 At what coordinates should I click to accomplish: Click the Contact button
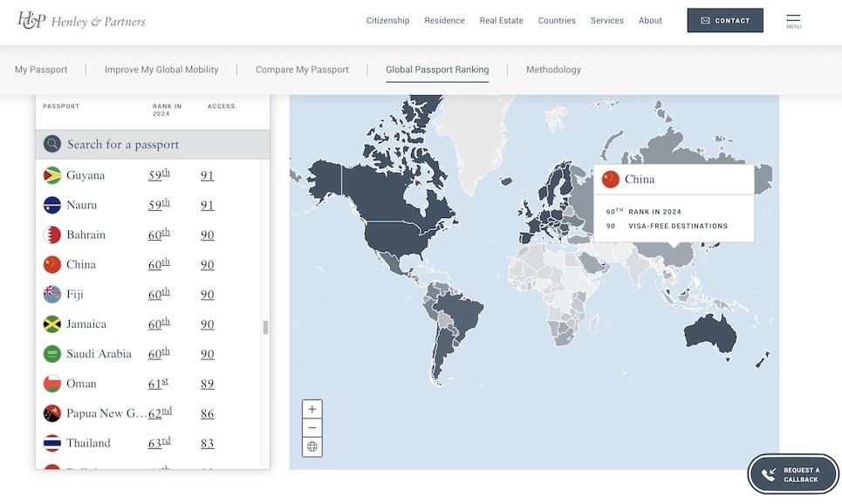pyautogui.click(x=725, y=20)
